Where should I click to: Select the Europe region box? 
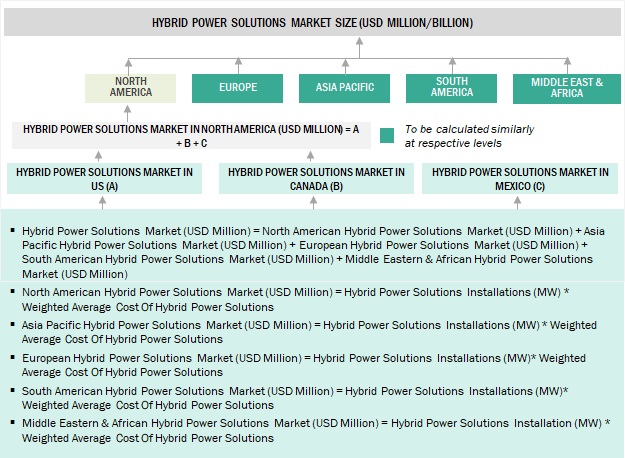click(237, 87)
